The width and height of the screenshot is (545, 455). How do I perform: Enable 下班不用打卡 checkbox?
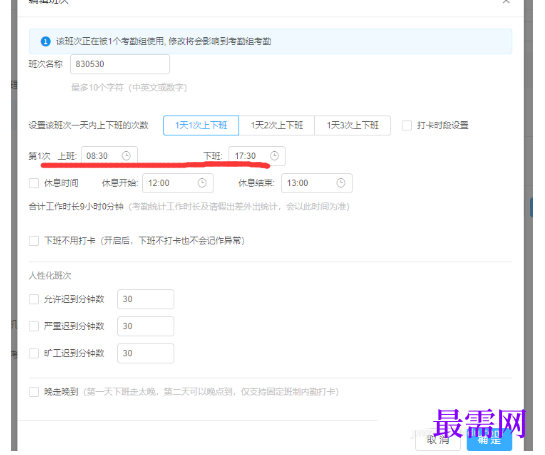click(x=34, y=241)
